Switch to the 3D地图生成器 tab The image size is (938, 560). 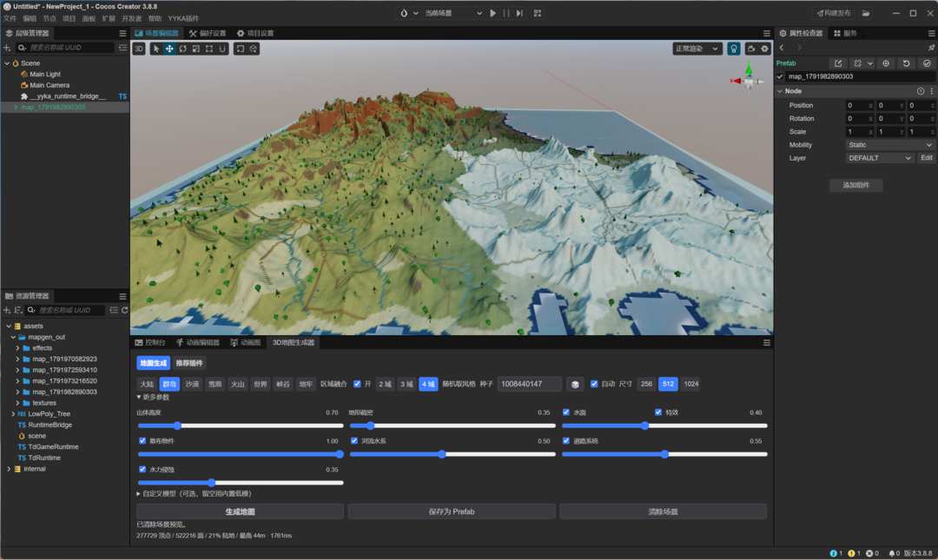click(294, 343)
